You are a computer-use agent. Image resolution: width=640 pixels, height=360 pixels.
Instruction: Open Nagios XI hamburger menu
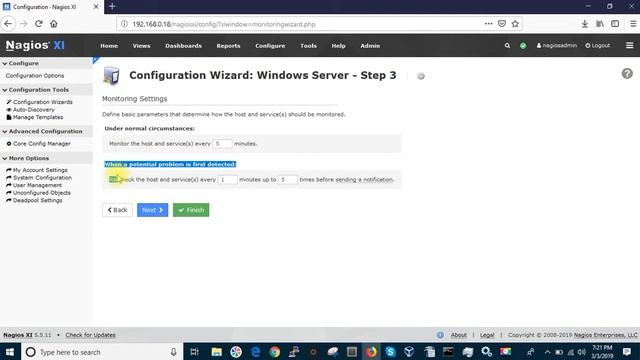pyautogui.click(x=629, y=45)
